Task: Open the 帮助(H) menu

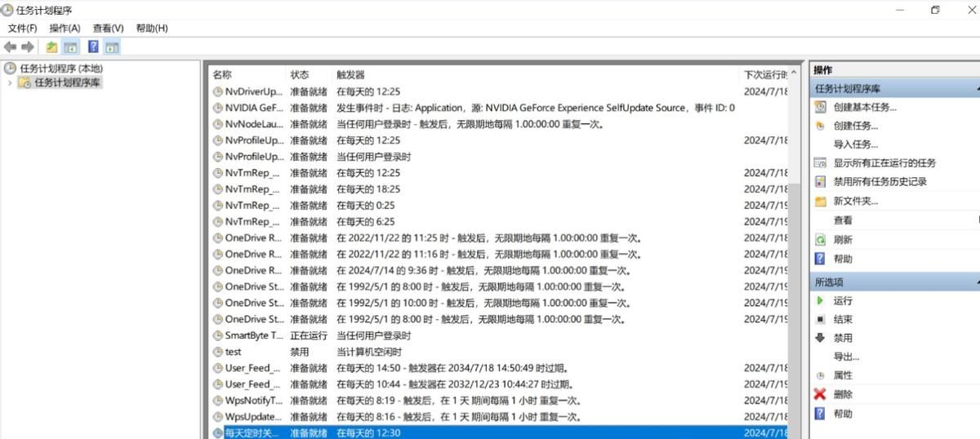Action: tap(152, 28)
